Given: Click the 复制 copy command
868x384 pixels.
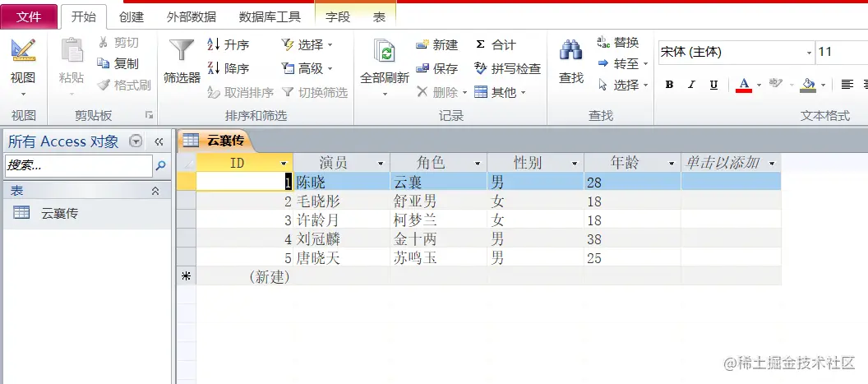Looking at the screenshot, I should point(118,63).
